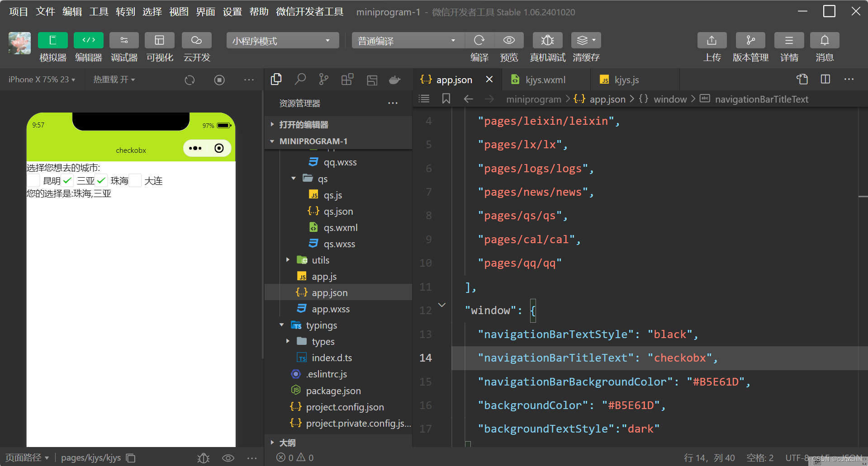
Task: Split the editor
Action: (x=825, y=79)
